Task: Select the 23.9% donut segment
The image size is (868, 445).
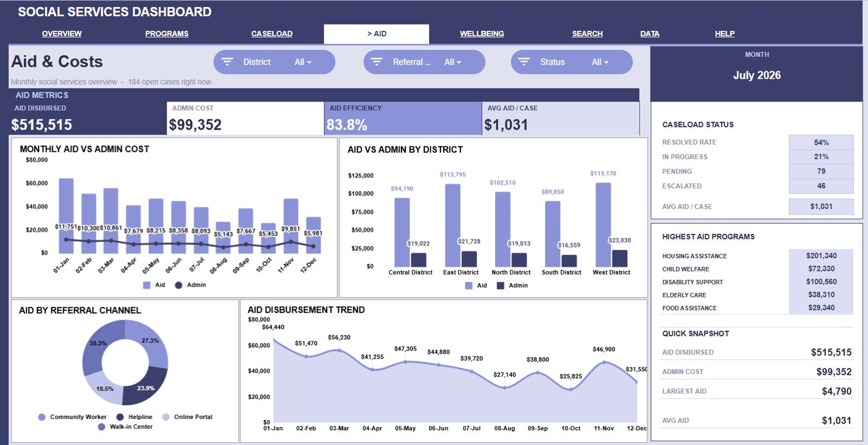Action: [x=146, y=388]
